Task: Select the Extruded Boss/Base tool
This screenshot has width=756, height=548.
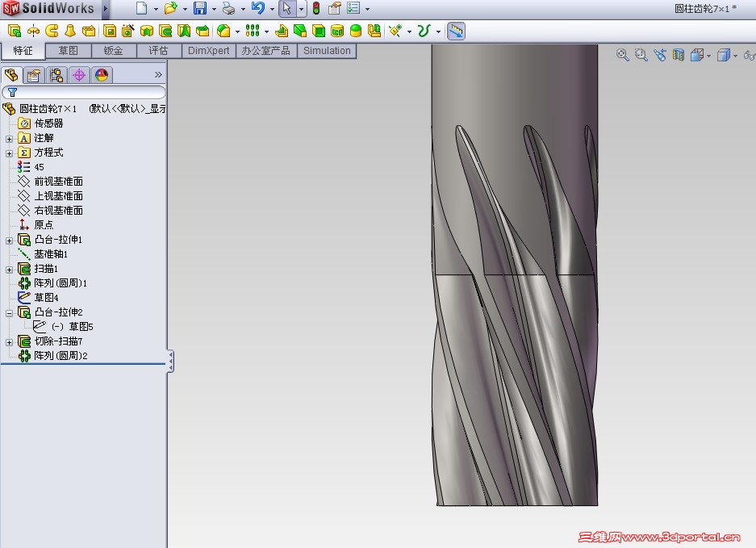Action: pyautogui.click(x=15, y=31)
